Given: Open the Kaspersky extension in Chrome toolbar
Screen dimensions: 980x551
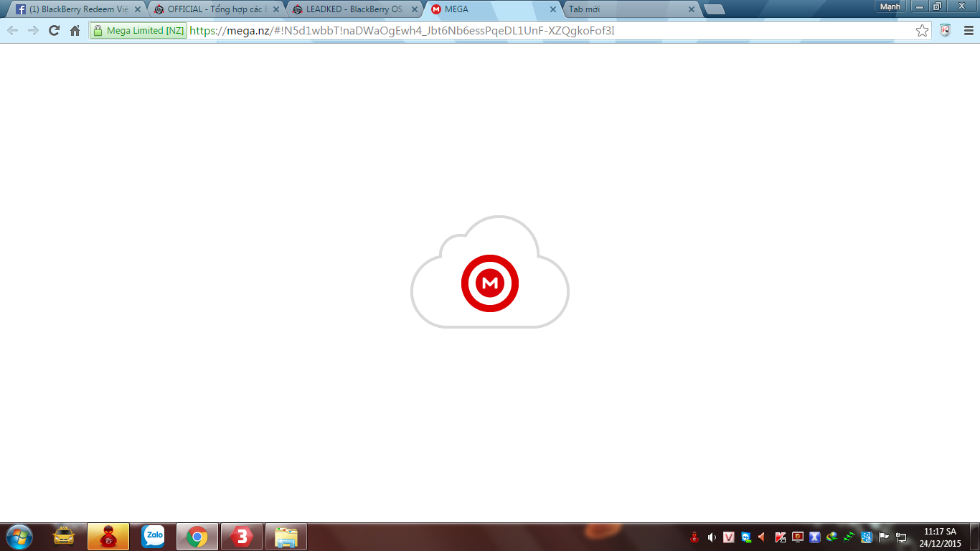Looking at the screenshot, I should (x=946, y=31).
